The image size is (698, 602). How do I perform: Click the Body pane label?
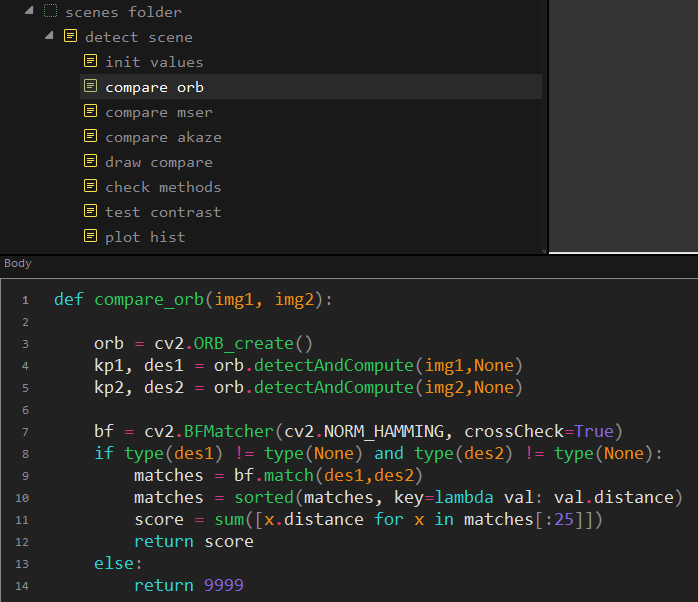point(18,263)
